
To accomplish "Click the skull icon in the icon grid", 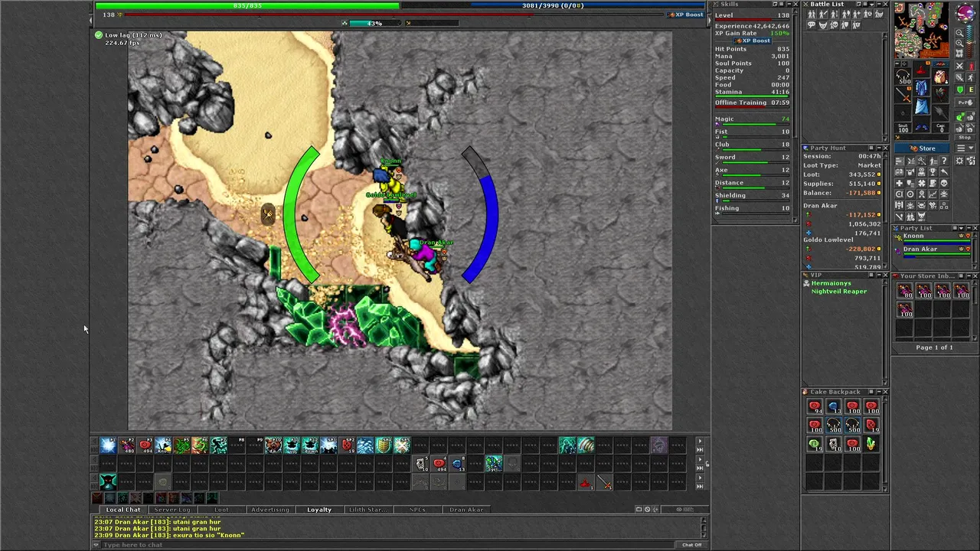I will pyautogui.click(x=944, y=183).
